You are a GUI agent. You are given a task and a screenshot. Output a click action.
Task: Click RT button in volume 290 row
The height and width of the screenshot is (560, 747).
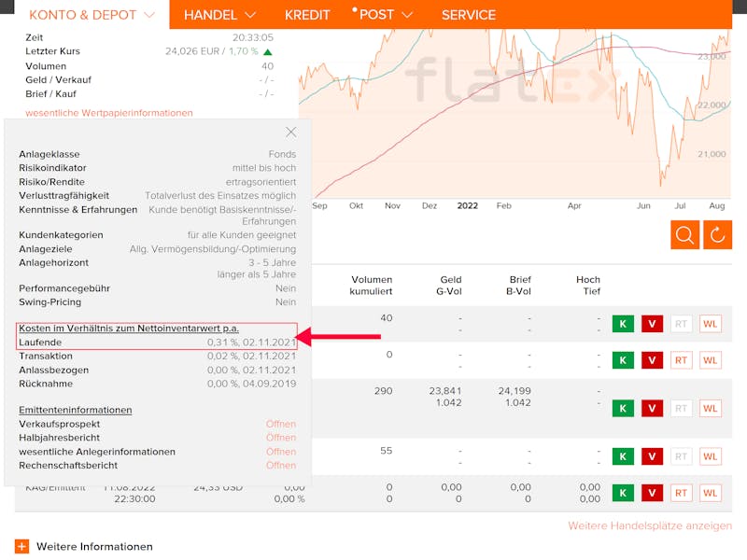681,408
